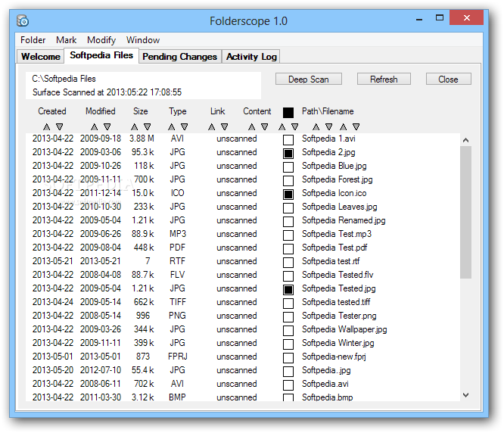The width and height of the screenshot is (504, 433).
Task: Switch to the Welcome tab
Action: click(41, 57)
